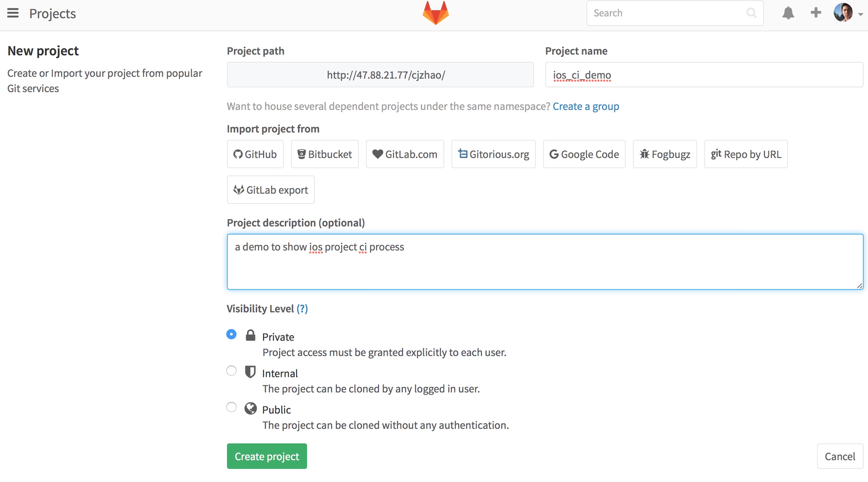Import project from GitLab.com
This screenshot has width=868, height=482.
coord(405,154)
